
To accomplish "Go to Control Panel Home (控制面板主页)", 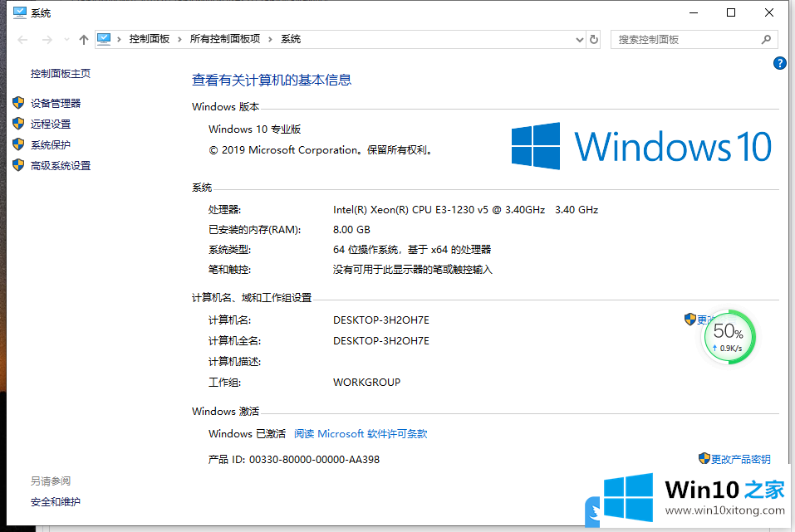I will click(61, 74).
